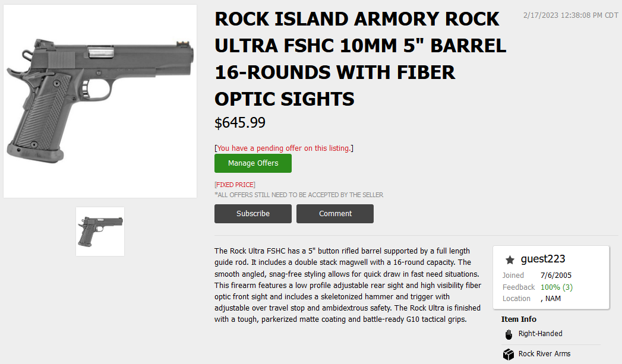Click the seller joined date 7/6/2005

click(x=556, y=276)
